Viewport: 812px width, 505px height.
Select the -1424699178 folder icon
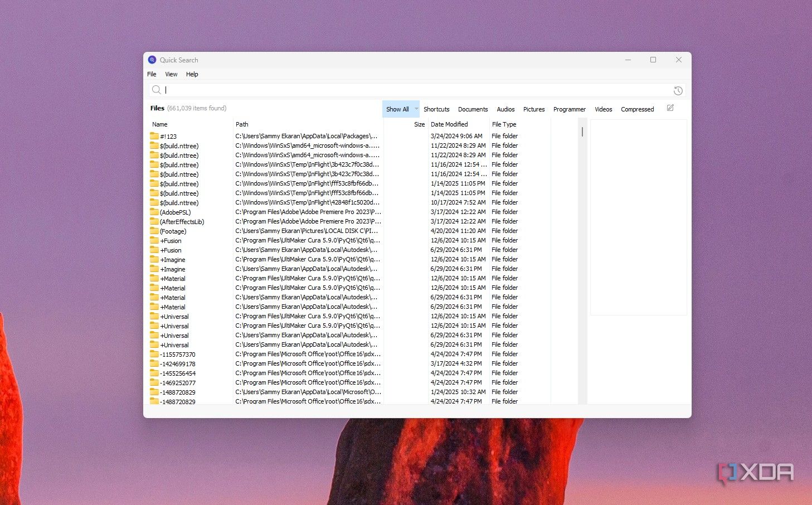[154, 363]
